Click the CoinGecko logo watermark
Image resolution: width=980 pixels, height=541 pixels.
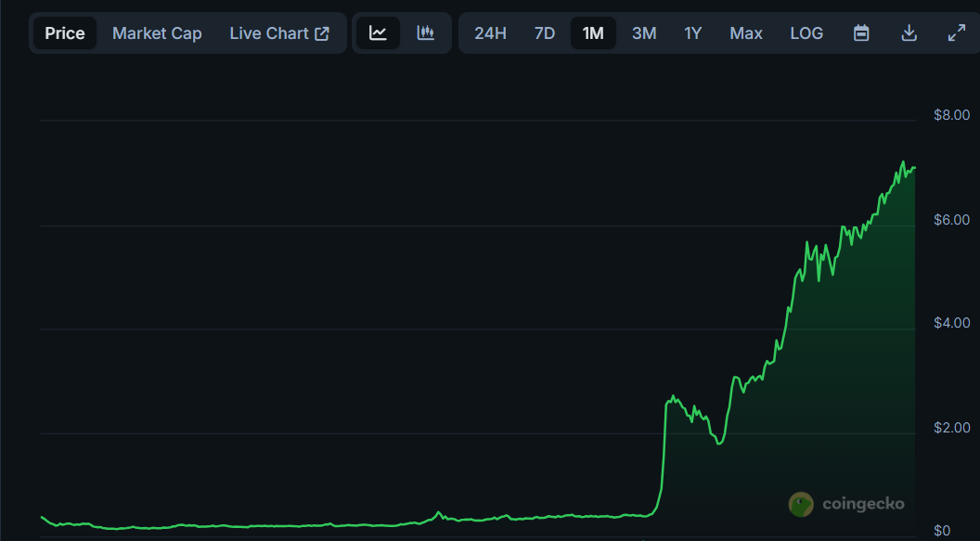(x=846, y=504)
